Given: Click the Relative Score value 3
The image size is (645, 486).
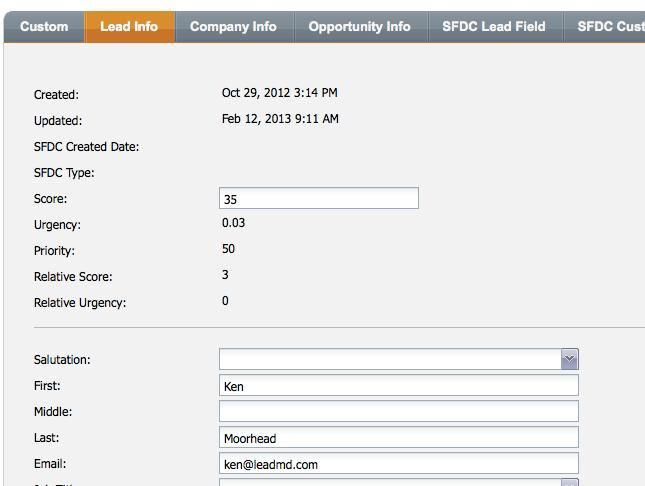Looking at the screenshot, I should click(225, 275).
